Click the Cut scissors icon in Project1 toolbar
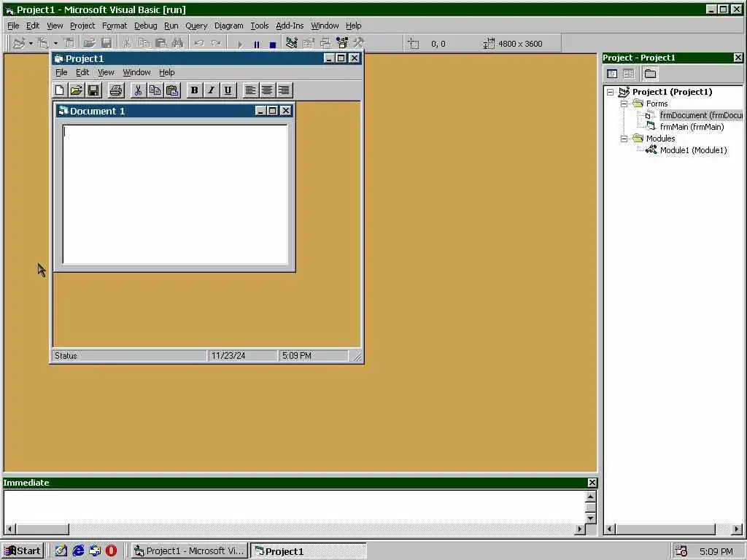The width and height of the screenshot is (747, 560). (138, 90)
